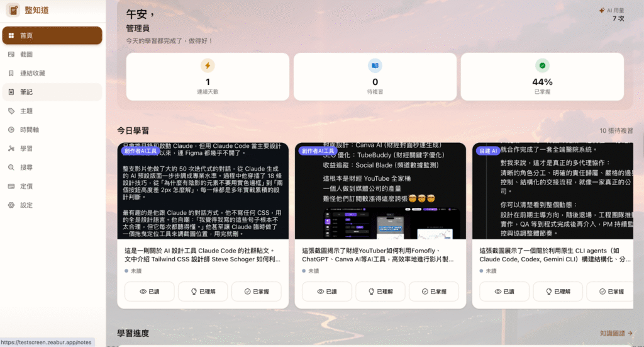The width and height of the screenshot is (644, 347).
Task: Open the 筆記 notes menu item
Action: click(52, 92)
